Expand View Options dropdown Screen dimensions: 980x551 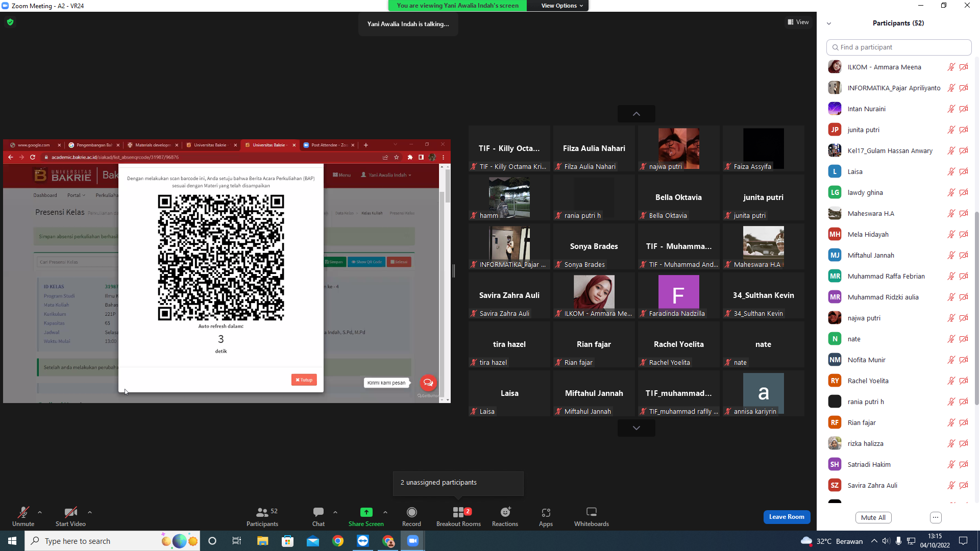click(561, 6)
